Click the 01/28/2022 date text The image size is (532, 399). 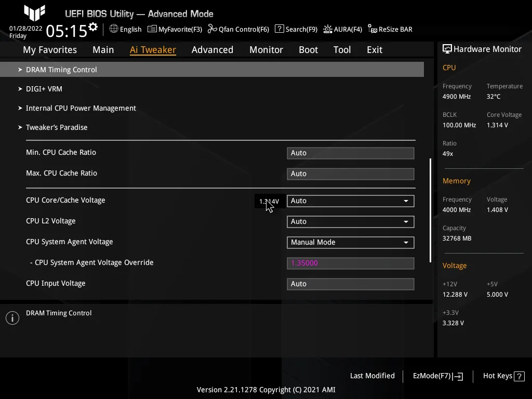click(x=26, y=29)
